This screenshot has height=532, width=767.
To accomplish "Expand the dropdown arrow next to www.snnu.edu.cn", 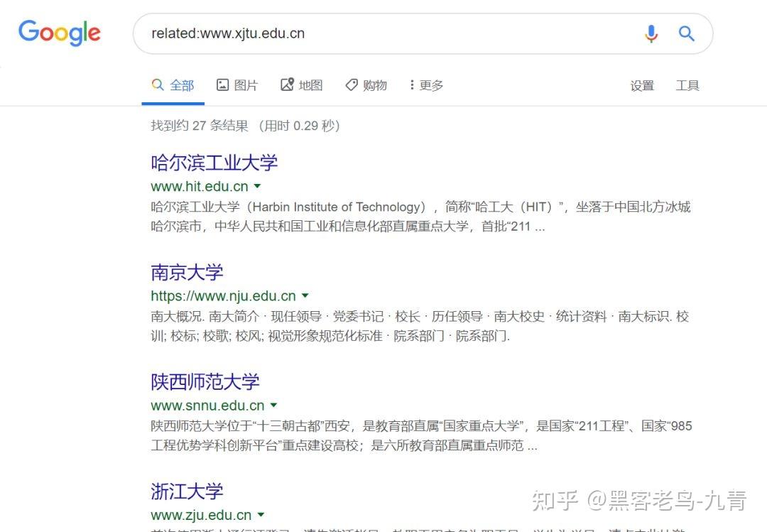I will tap(273, 406).
